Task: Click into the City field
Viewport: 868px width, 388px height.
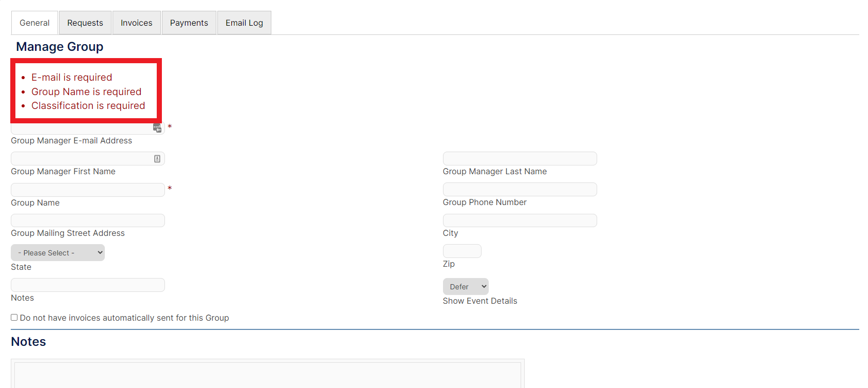Action: pyautogui.click(x=520, y=220)
